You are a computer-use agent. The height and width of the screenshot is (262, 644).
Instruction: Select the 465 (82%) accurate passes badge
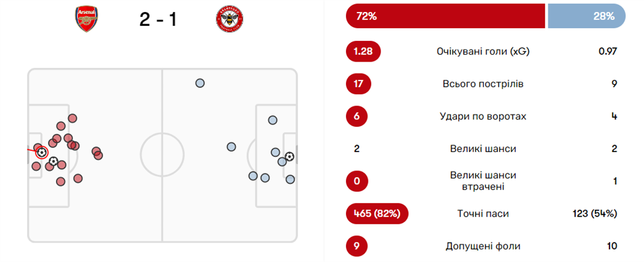pyautogui.click(x=377, y=214)
